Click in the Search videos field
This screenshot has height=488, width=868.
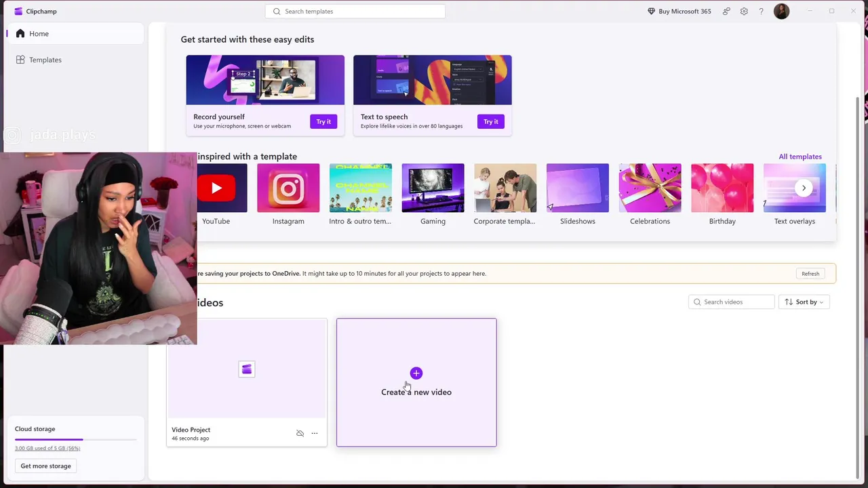[x=731, y=302]
